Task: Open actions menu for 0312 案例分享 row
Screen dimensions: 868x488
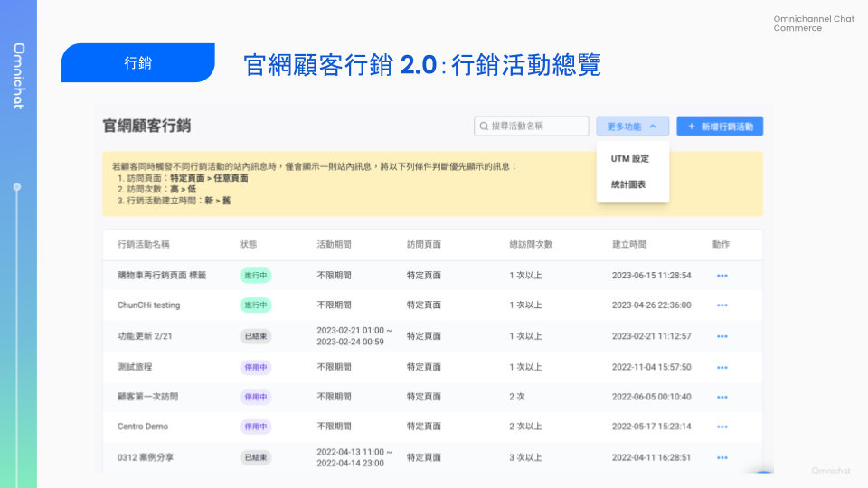Action: pos(722,458)
